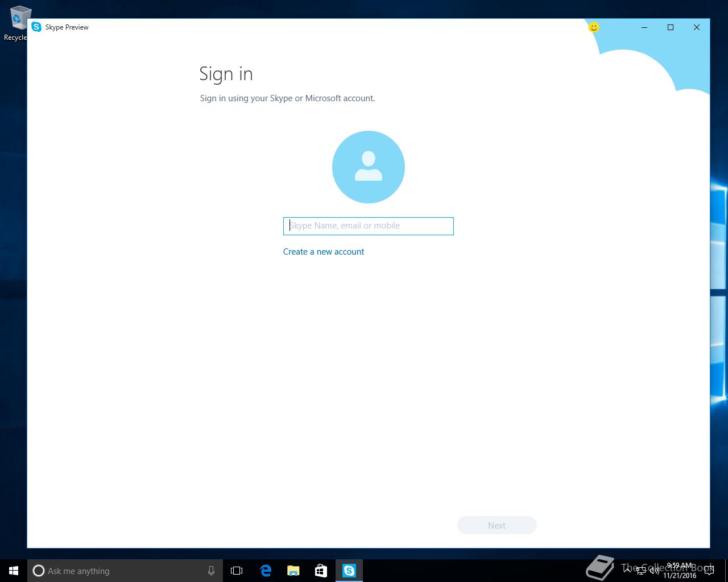This screenshot has height=582, width=728.
Task: Click the Skype icon on the taskbar
Action: click(349, 571)
